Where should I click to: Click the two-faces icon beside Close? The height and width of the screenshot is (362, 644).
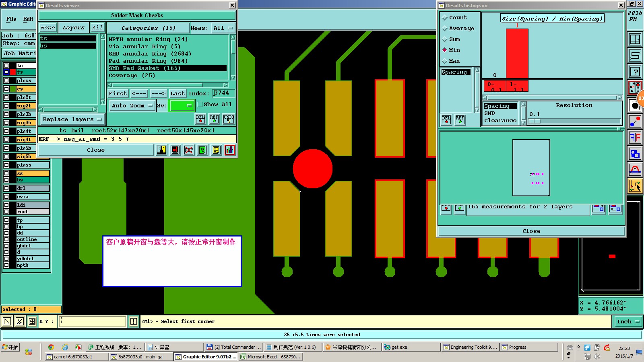coord(161,150)
